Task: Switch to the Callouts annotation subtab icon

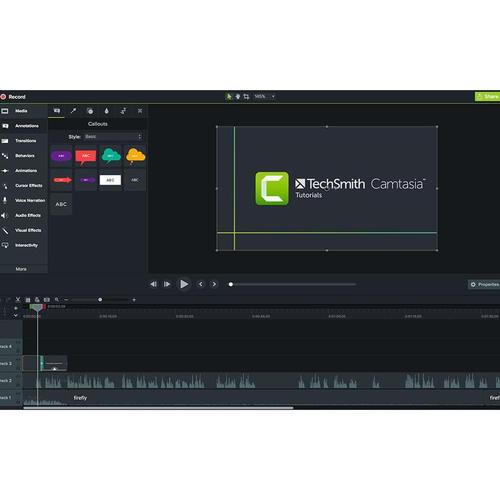Action: (57, 111)
